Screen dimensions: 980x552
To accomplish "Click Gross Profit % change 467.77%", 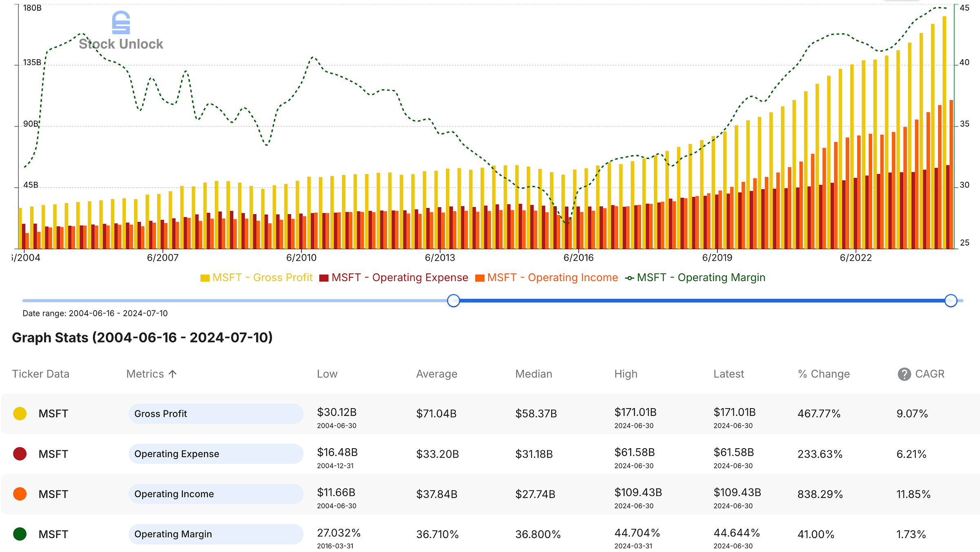I will tap(819, 413).
